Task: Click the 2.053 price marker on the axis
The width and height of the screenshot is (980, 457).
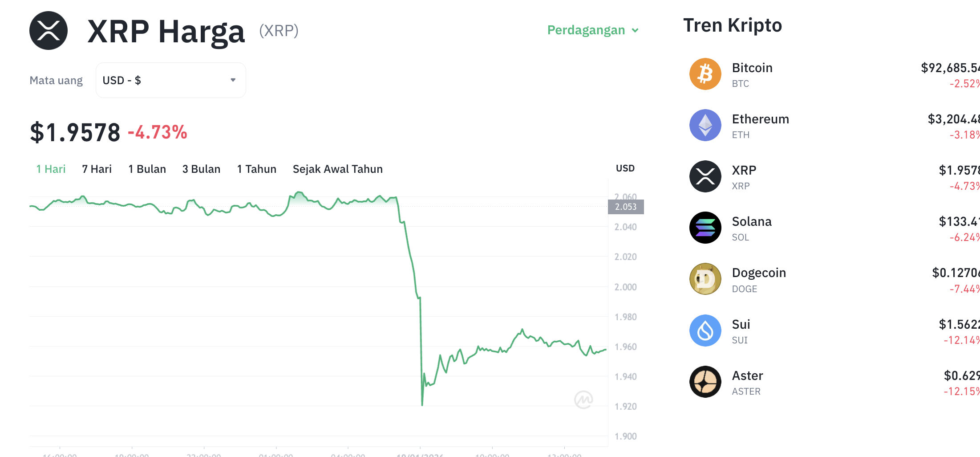Action: tap(626, 207)
